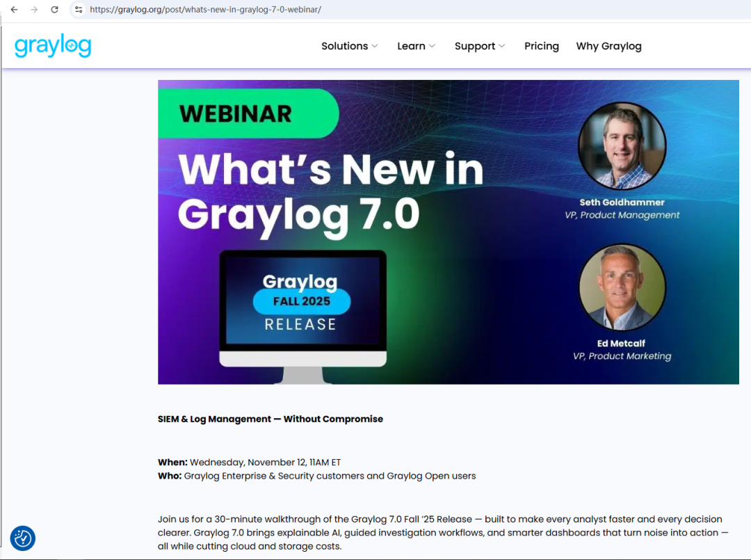Go to the Pricing page
751x560 pixels.
[542, 46]
